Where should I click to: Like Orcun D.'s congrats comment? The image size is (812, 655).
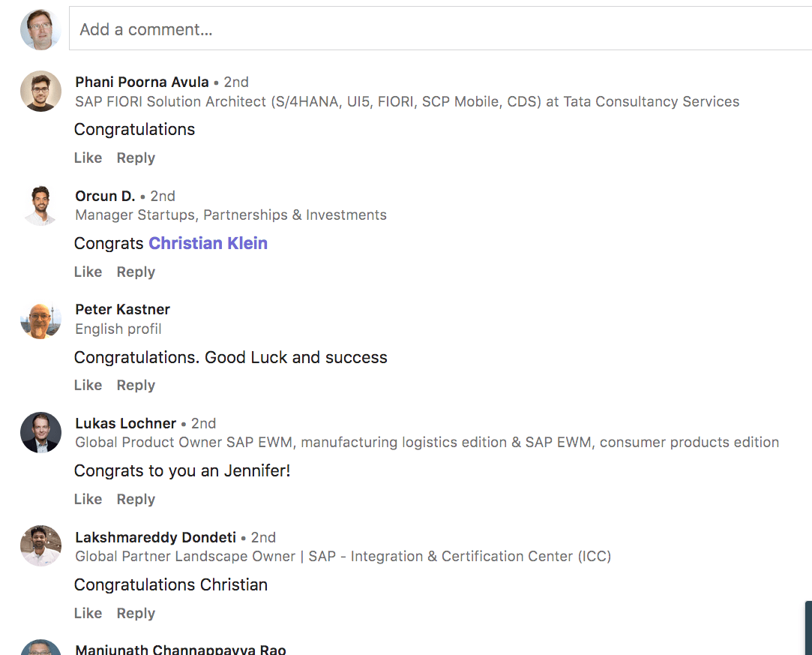click(x=88, y=272)
